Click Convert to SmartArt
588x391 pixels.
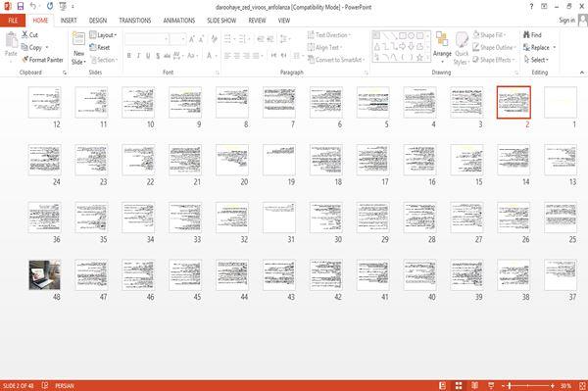pyautogui.click(x=336, y=60)
